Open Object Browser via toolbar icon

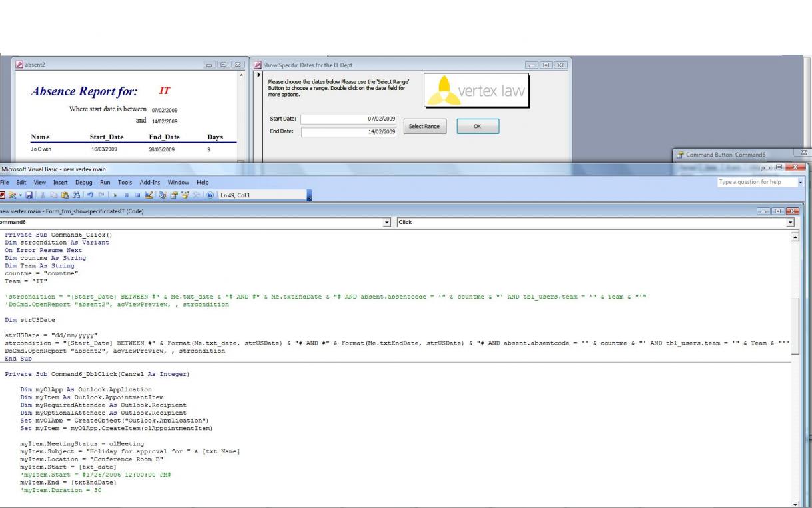tap(185, 195)
